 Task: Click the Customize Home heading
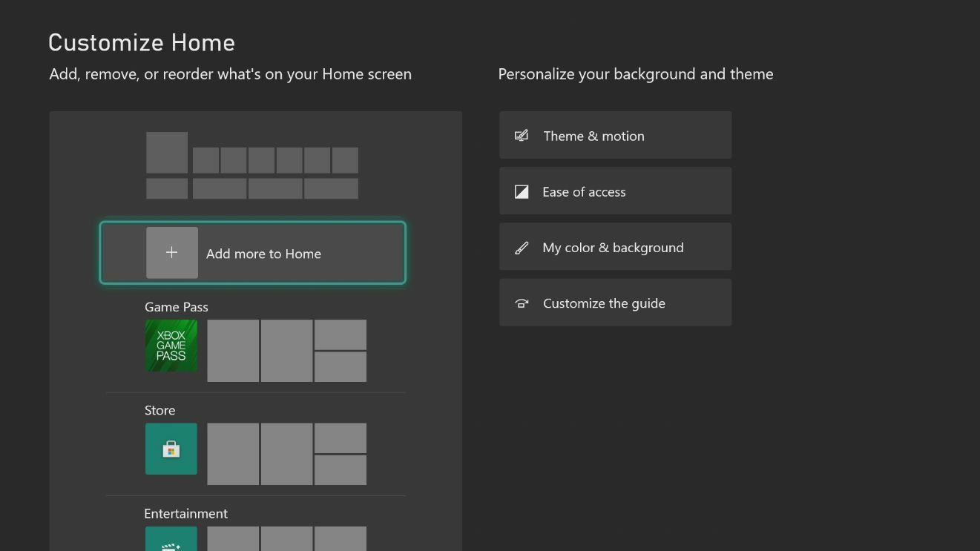(x=142, y=42)
